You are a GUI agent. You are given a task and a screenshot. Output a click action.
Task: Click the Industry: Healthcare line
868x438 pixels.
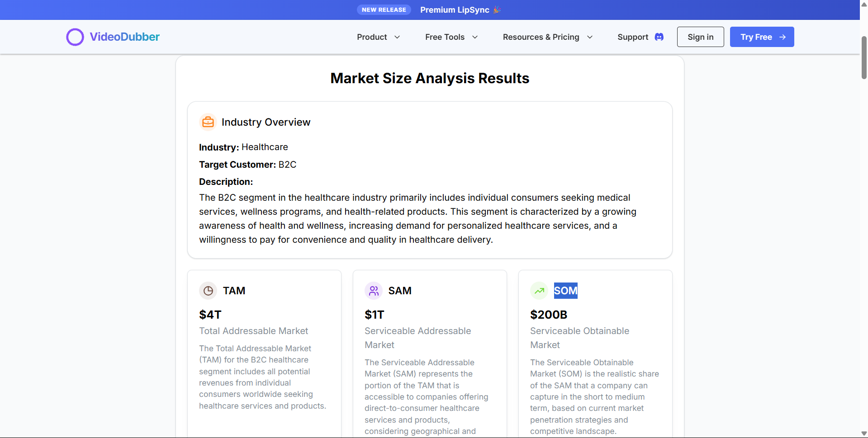click(243, 147)
